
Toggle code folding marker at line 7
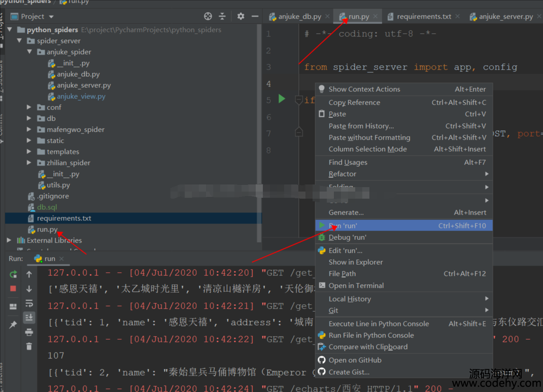(x=299, y=132)
